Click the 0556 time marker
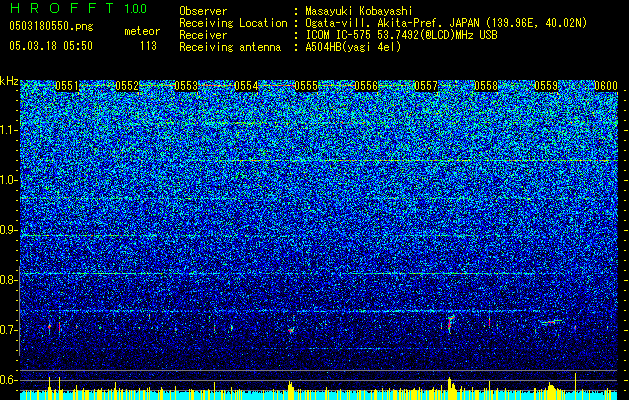Viewport: 629px width, 400px height. click(366, 86)
